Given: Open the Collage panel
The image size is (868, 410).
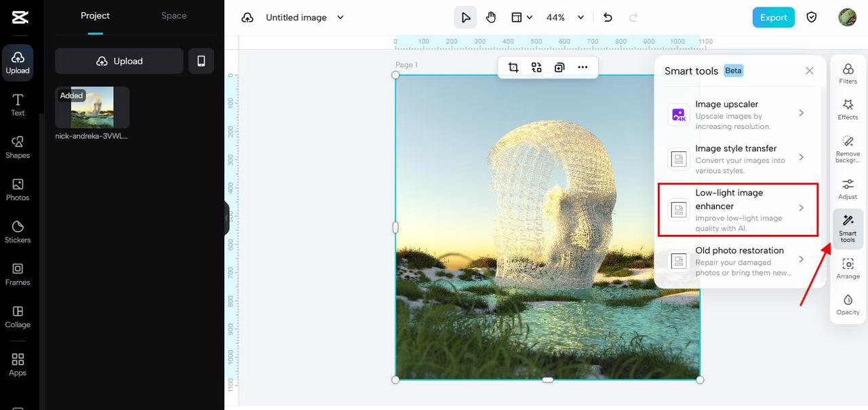Looking at the screenshot, I should (x=18, y=317).
